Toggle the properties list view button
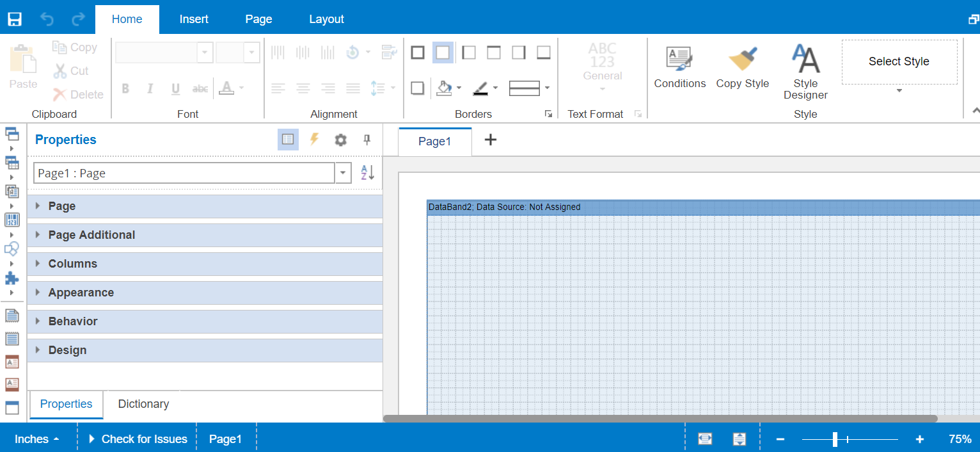 [x=288, y=140]
